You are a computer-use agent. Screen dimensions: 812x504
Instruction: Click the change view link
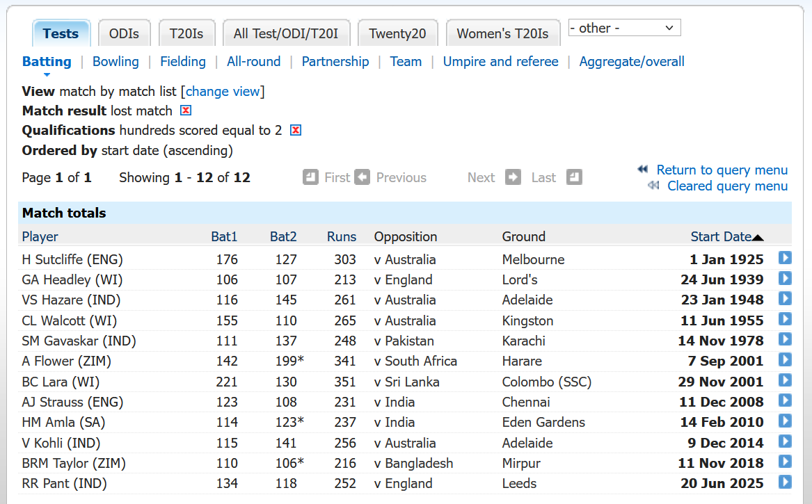pyautogui.click(x=223, y=92)
